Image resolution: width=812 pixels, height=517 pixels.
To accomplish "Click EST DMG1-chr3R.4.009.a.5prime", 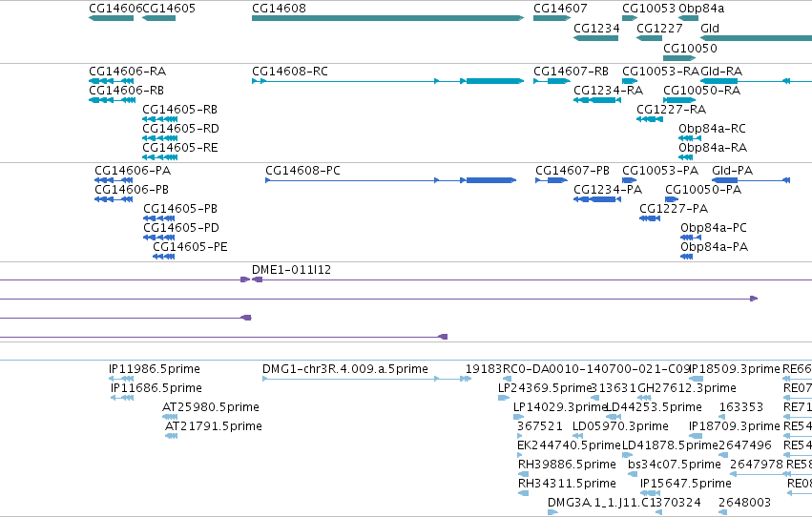I will pos(366,379).
